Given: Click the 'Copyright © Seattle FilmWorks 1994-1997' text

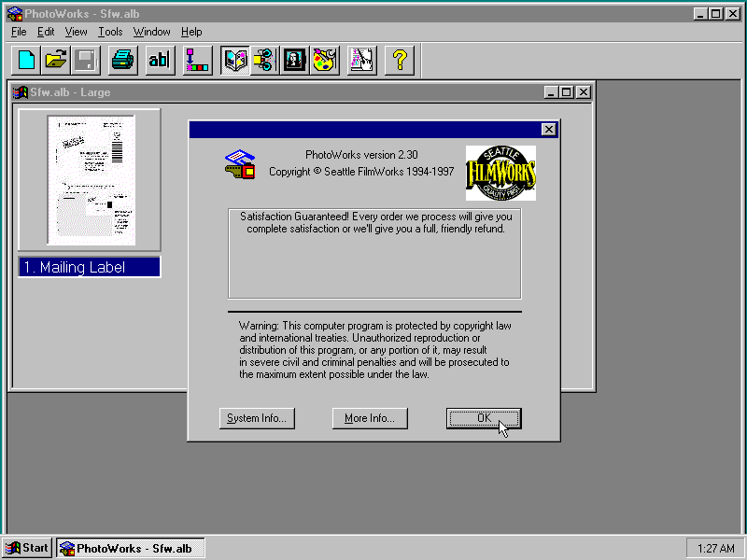Looking at the screenshot, I should point(361,172).
